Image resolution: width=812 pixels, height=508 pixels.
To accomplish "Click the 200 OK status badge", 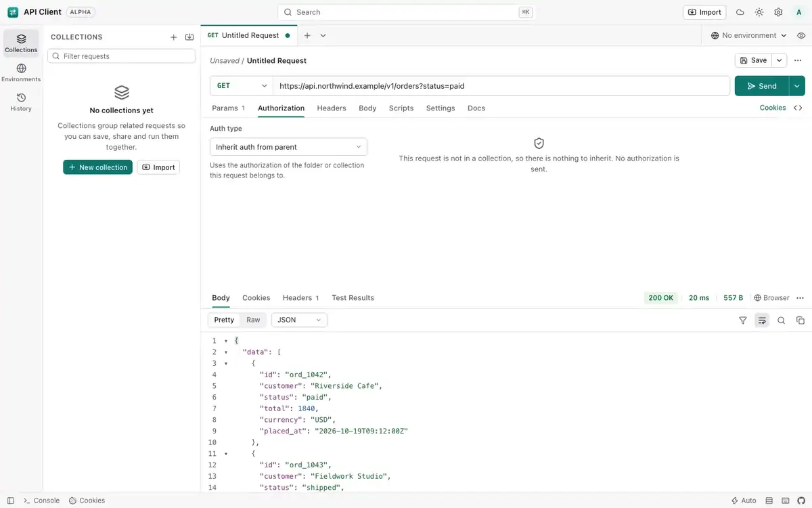I will click(x=661, y=298).
